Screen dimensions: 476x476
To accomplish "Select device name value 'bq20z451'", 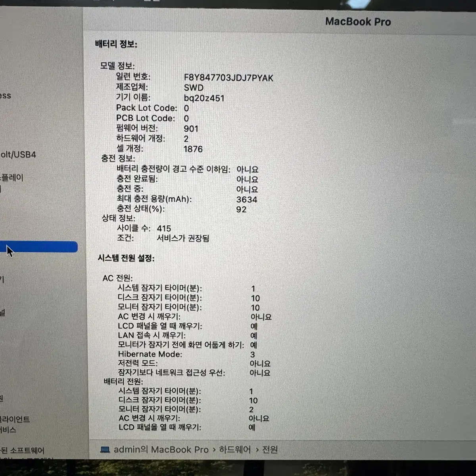I will click(204, 98).
